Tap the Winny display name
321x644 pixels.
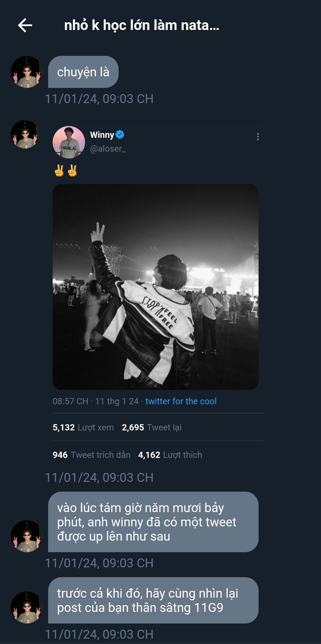tap(102, 135)
